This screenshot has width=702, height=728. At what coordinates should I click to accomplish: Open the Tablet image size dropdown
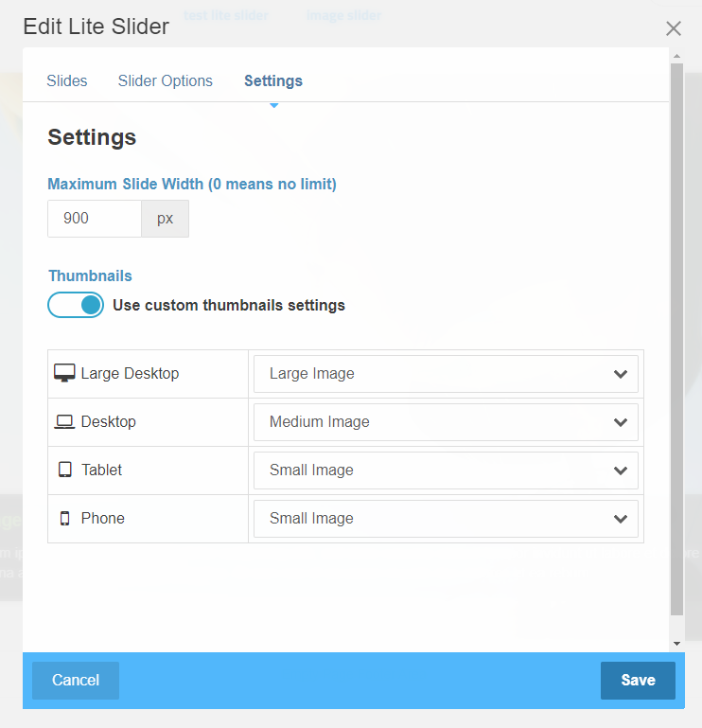click(446, 471)
